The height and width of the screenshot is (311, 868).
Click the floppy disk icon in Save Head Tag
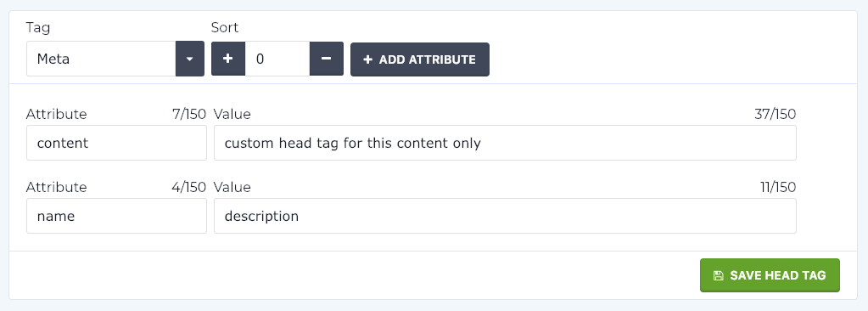tap(718, 275)
